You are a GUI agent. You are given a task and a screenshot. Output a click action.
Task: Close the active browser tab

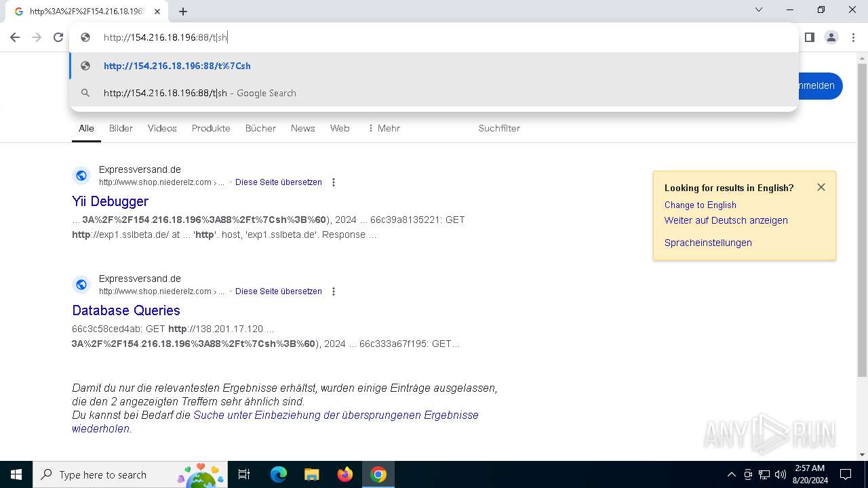(157, 12)
